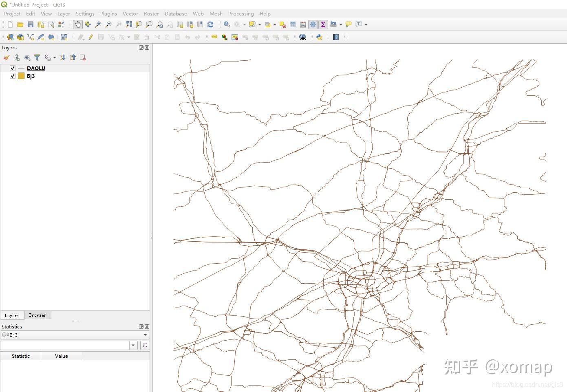Zoom to the current selection
The width and height of the screenshot is (567, 392).
(x=139, y=24)
